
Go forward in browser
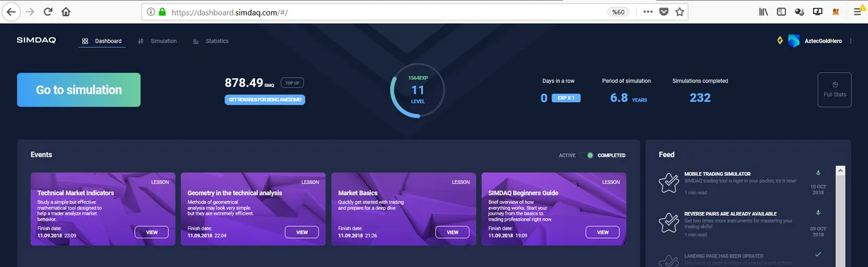click(x=30, y=12)
